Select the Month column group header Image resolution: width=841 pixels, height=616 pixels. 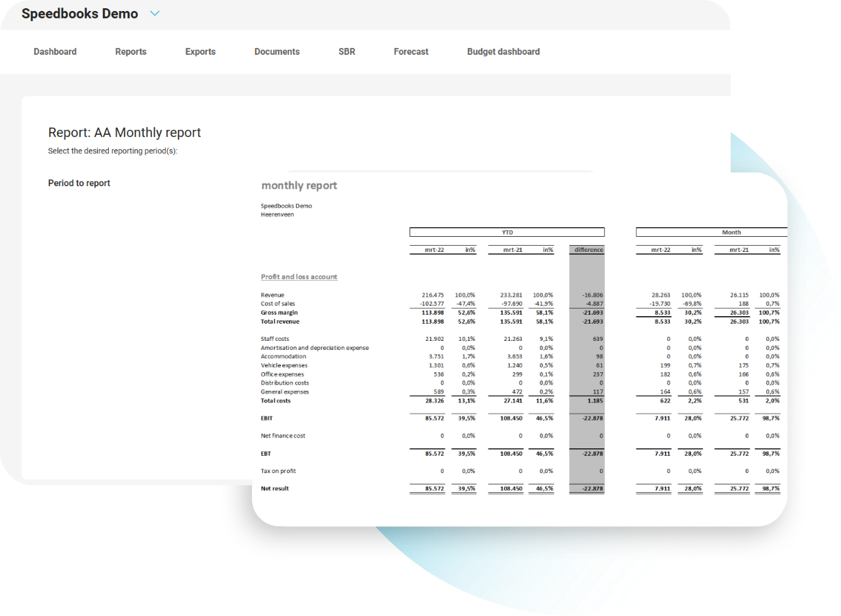(712, 232)
